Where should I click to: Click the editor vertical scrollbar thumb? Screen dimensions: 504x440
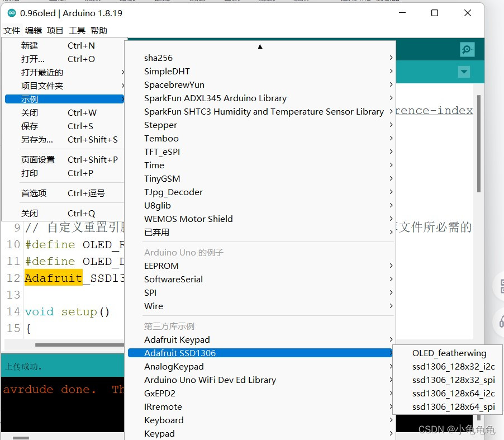point(479,144)
